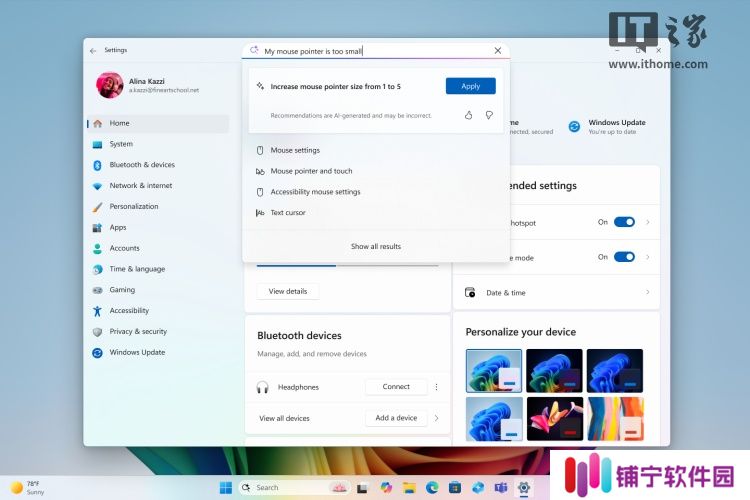750x500 pixels.
Task: Toggle the hotspot switch
Action: pos(624,222)
